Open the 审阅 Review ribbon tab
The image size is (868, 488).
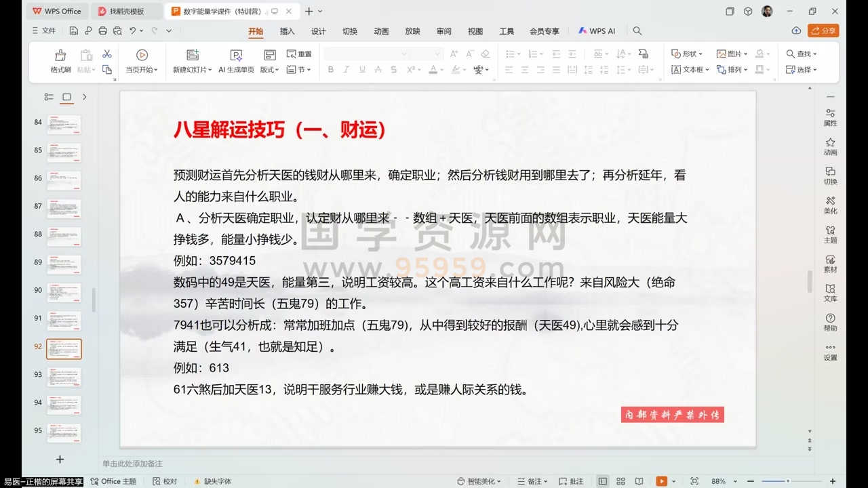443,31
